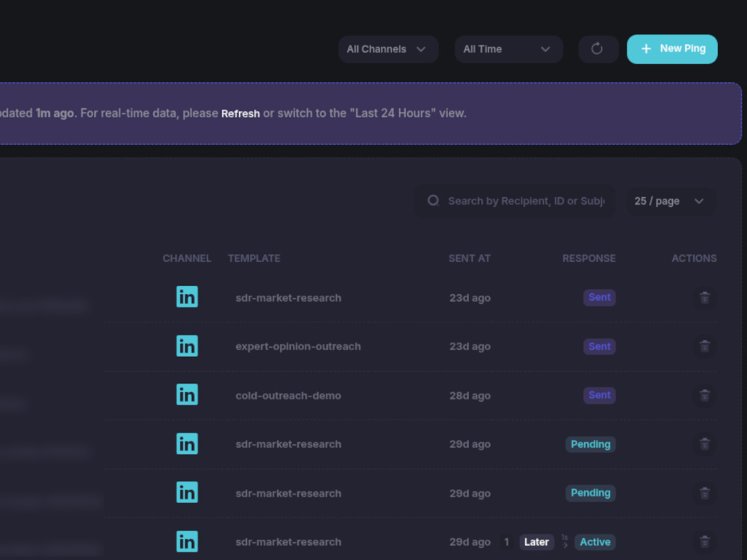747x560 pixels.
Task: Click the chevron on 25 / page
Action: tap(699, 201)
